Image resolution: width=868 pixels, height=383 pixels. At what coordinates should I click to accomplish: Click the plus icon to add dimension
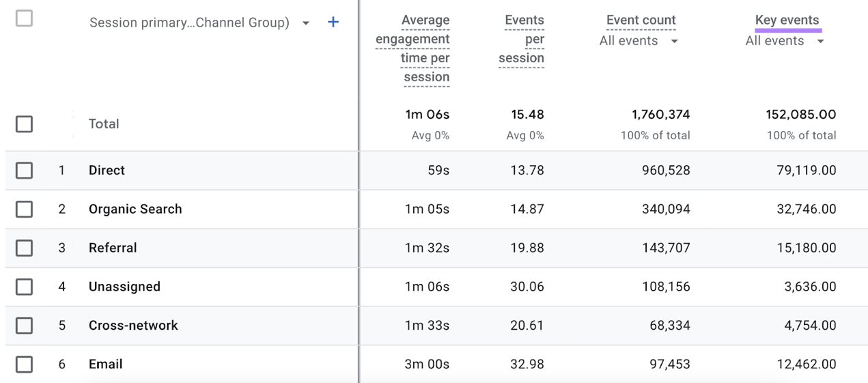tap(333, 23)
